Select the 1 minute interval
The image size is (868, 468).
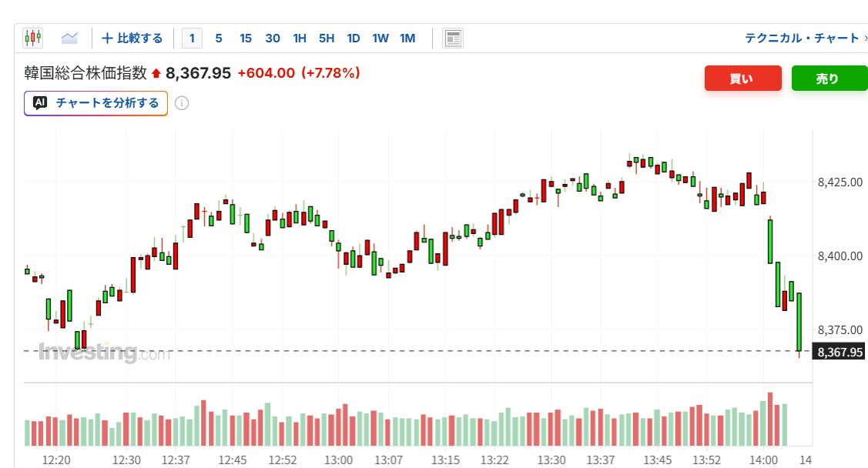click(x=192, y=38)
